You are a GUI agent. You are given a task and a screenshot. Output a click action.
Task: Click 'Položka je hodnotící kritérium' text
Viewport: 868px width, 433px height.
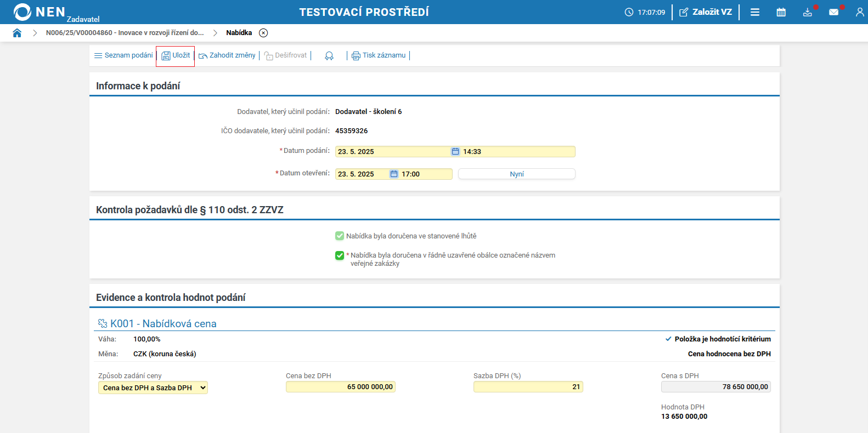coord(723,339)
